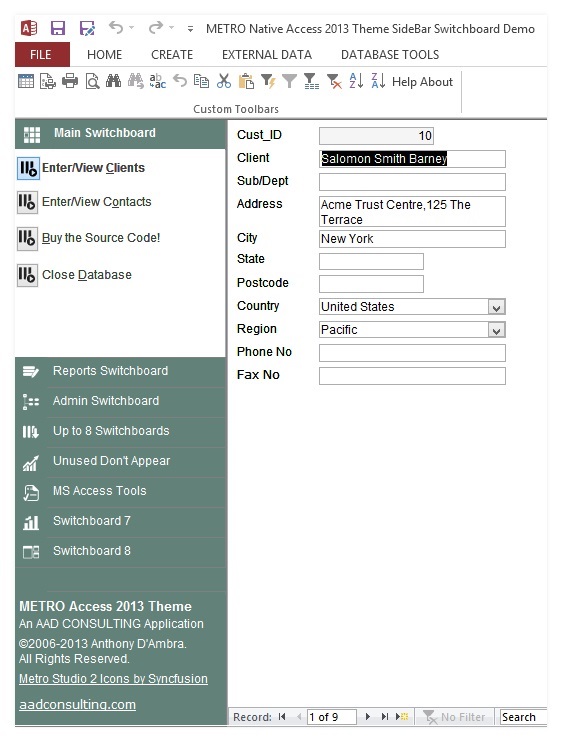Open the Redo history dropdown arrow
Viewport: 562px width, 742px height.
coord(172,28)
